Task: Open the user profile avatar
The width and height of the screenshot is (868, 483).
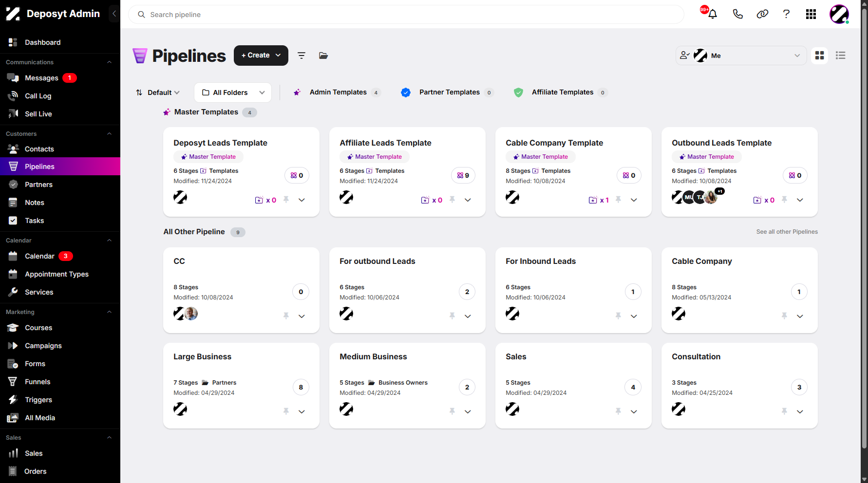Action: 839,14
